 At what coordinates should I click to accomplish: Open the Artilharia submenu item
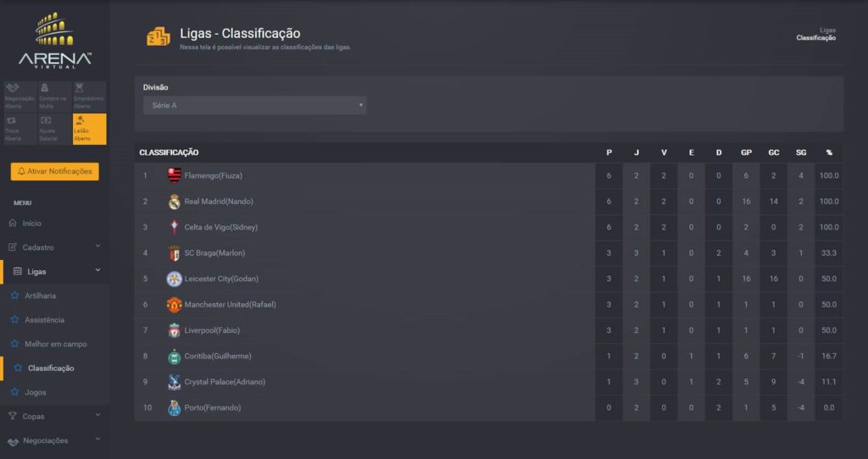pyautogui.click(x=40, y=296)
